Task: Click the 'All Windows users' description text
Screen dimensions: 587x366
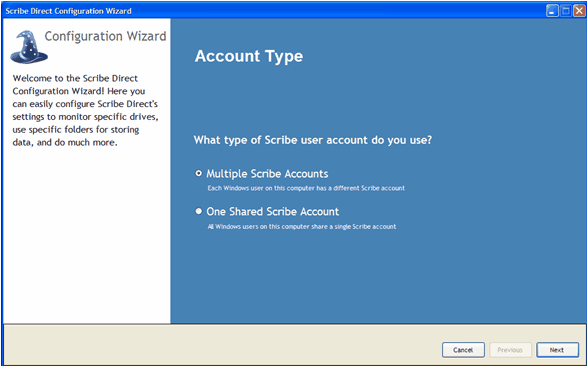Action: tap(302, 226)
